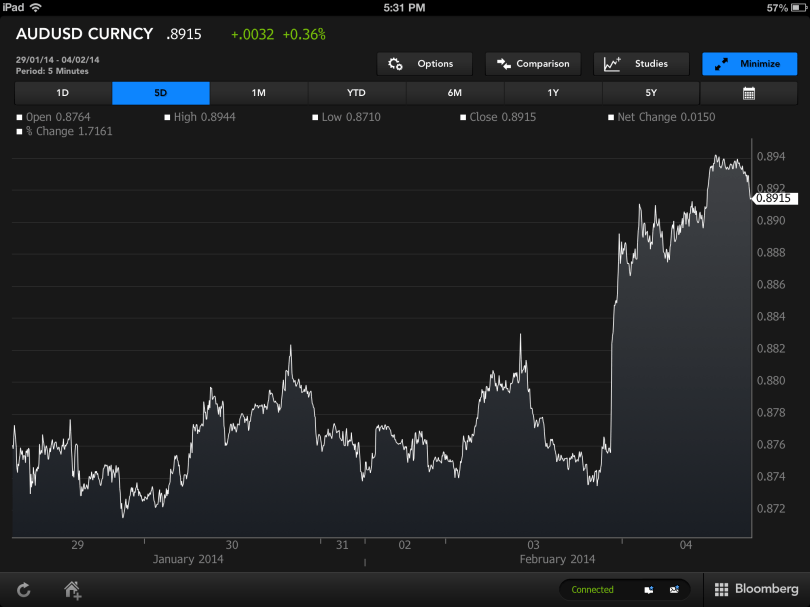Viewport: 810px width, 607px height.
Task: Tap the contacts icon beside Connected
Action: 649,590
